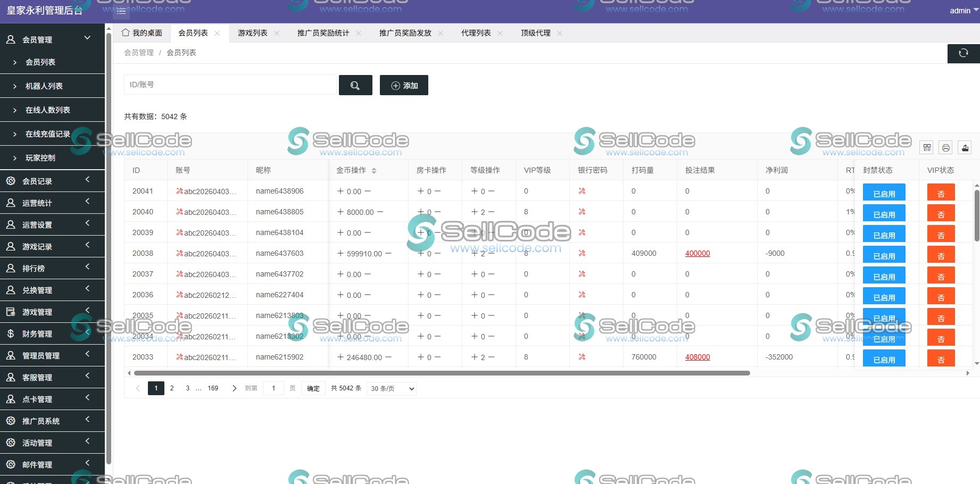The image size is (980, 484).
Task: Click the 添加 button to add a member
Action: pos(404,85)
